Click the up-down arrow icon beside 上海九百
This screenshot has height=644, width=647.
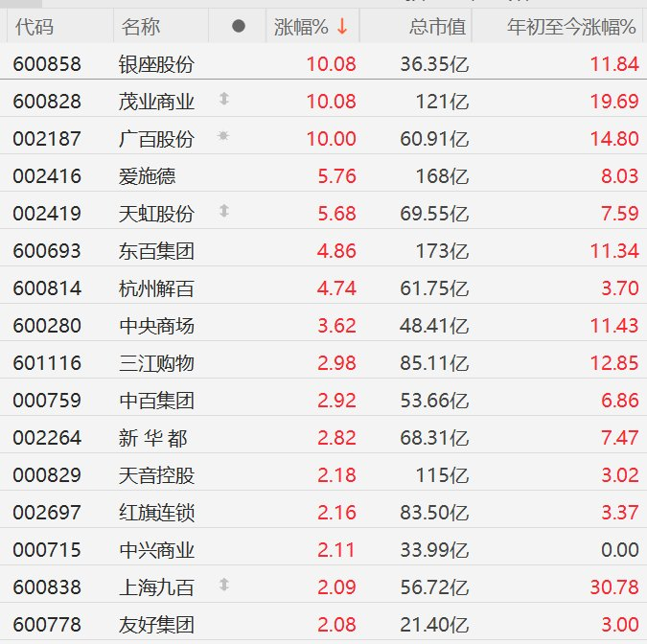(224, 585)
